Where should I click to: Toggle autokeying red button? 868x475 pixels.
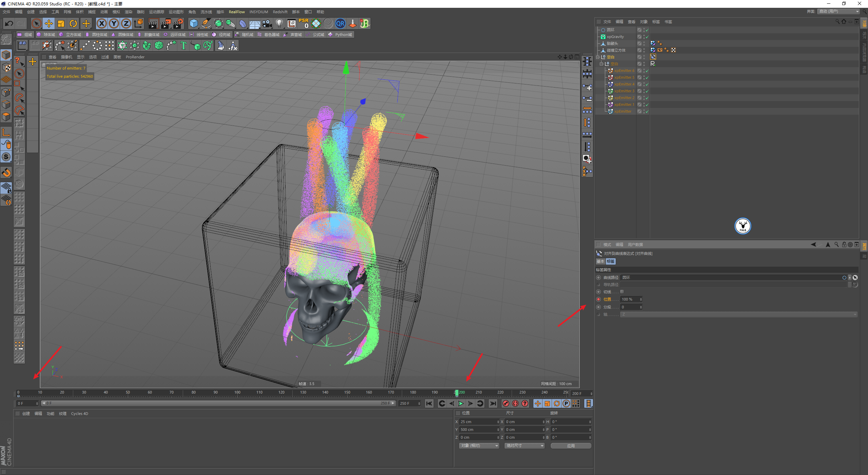click(x=515, y=403)
